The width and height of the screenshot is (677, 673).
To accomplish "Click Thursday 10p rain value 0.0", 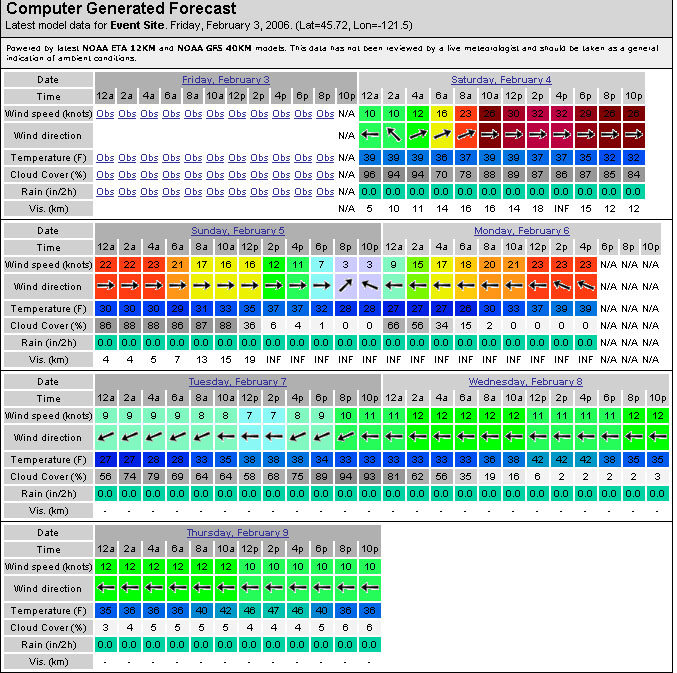I will [x=370, y=645].
